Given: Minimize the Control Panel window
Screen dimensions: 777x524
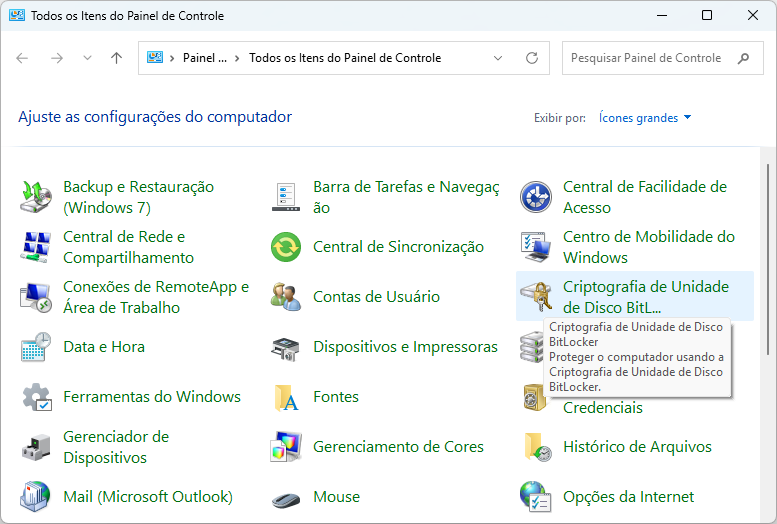Looking at the screenshot, I should coord(662,15).
